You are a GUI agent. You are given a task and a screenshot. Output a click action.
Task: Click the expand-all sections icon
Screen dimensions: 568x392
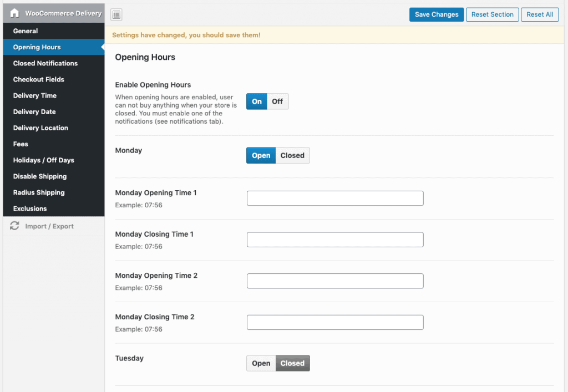pyautogui.click(x=116, y=15)
